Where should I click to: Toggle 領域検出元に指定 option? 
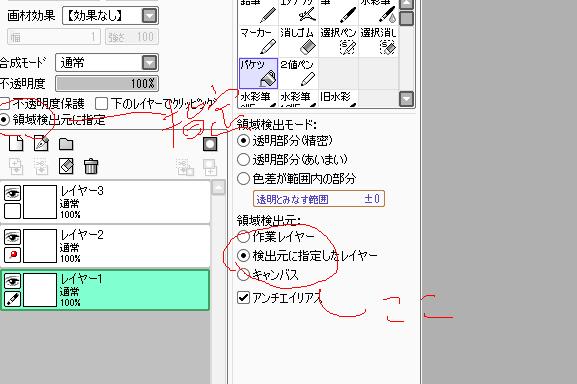pos(4,120)
